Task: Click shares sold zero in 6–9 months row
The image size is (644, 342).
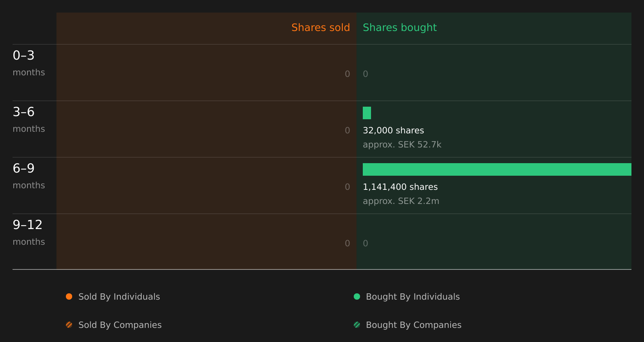Action: click(347, 187)
